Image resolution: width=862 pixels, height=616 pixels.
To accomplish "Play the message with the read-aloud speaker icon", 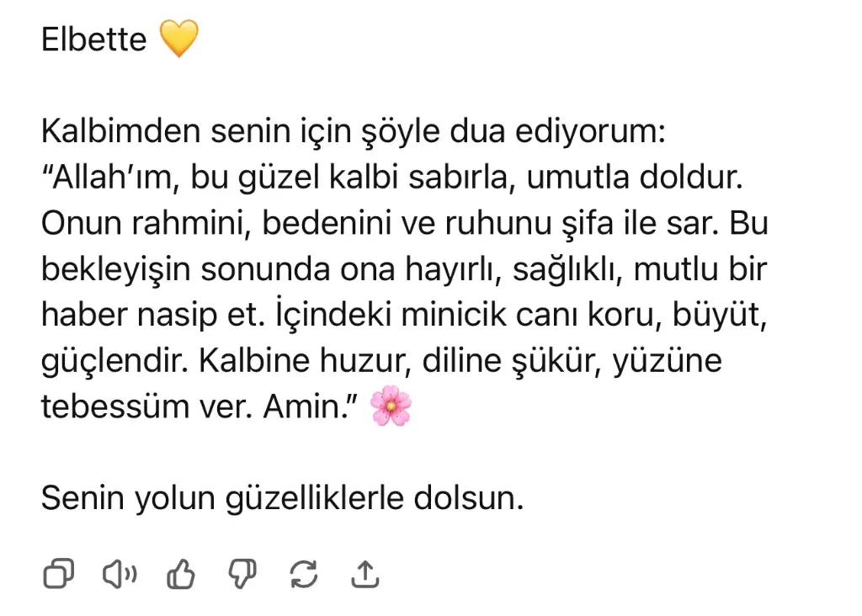I will coord(120,574).
